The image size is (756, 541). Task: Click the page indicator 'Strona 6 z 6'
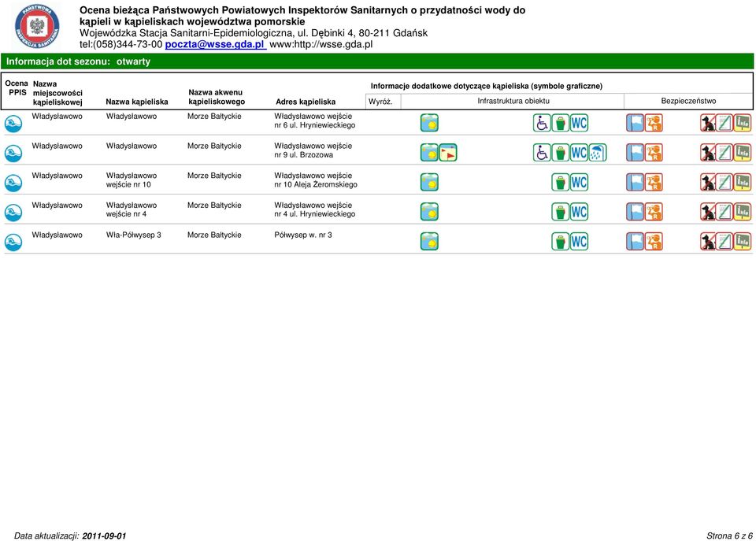[729, 535]
